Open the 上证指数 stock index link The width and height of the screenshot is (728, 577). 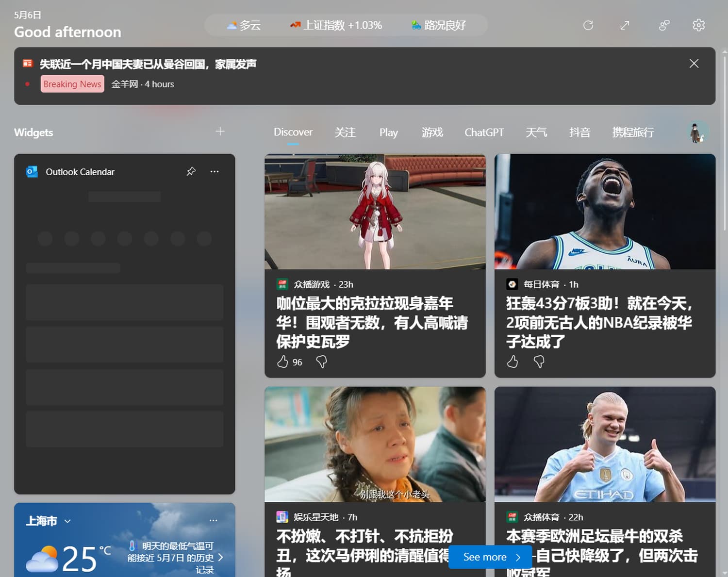tap(336, 25)
